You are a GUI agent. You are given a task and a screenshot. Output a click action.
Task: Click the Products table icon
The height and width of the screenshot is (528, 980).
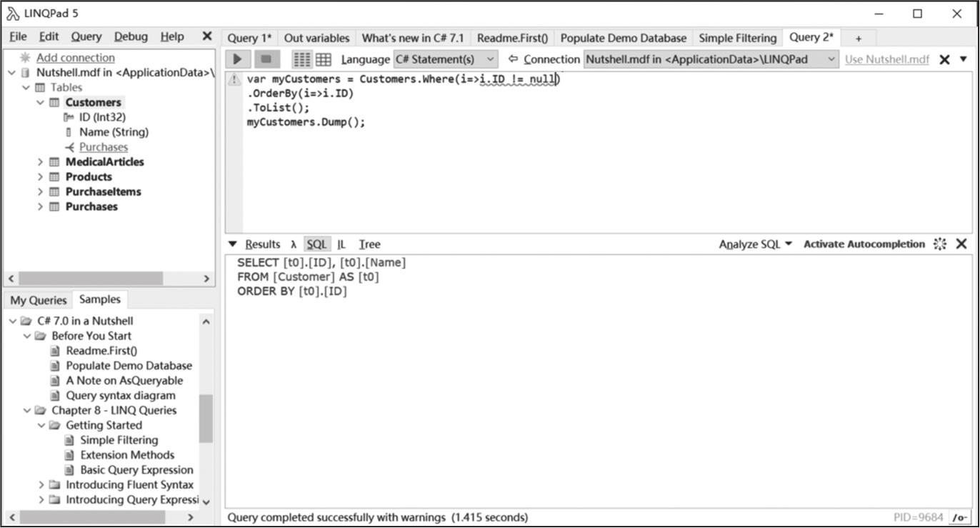coord(54,177)
